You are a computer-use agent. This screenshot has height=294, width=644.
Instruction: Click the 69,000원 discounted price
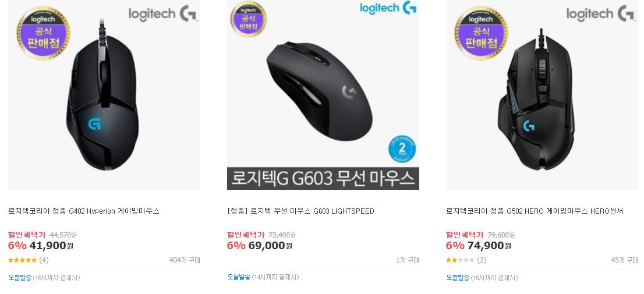pyautogui.click(x=270, y=246)
